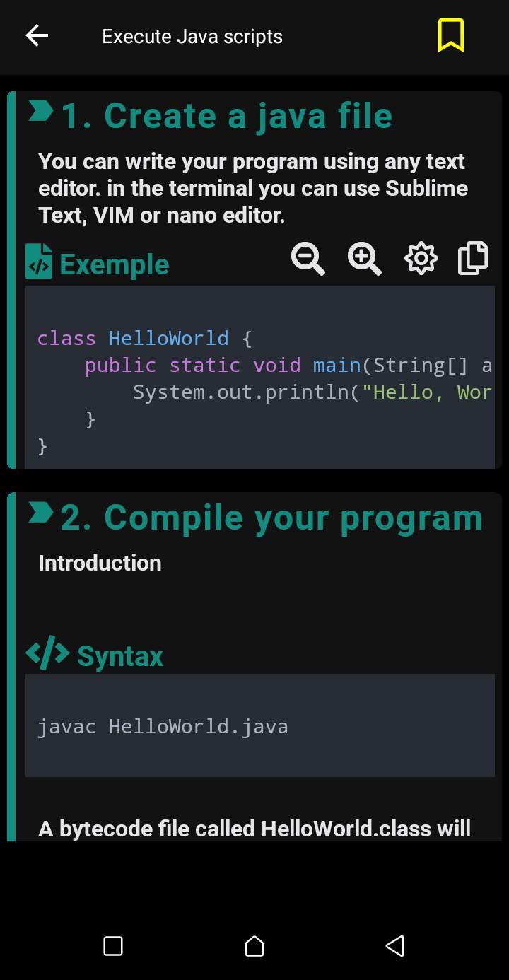Viewport: 509px width, 980px height.
Task: Tap the 'Introduction' text
Action: pyautogui.click(x=100, y=563)
